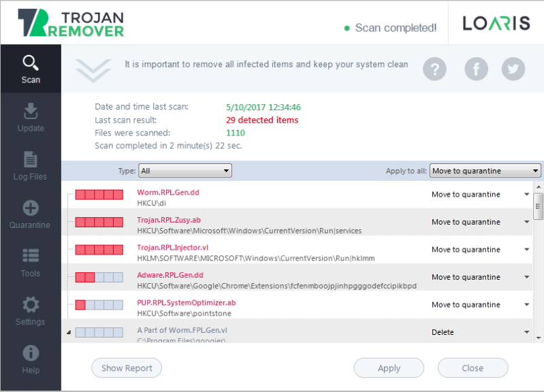Open the Tools list icon
544x392 pixels.
click(31, 256)
